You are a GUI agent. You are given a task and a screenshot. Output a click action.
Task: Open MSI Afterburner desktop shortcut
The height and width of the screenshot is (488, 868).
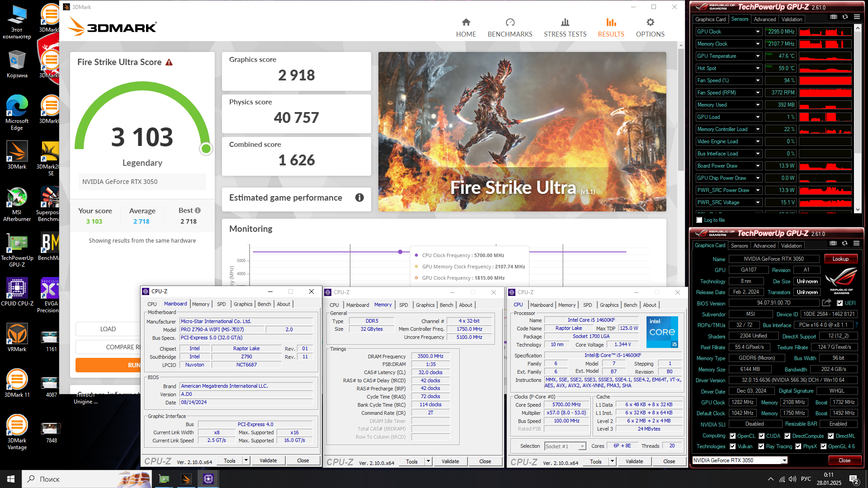pyautogui.click(x=17, y=204)
